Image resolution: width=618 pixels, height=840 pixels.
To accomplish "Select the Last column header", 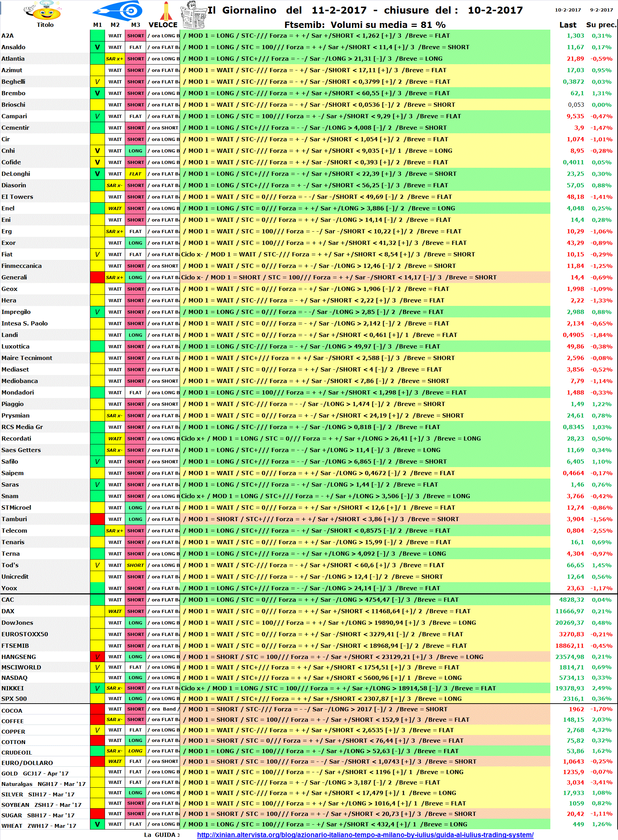I will tap(568, 25).
